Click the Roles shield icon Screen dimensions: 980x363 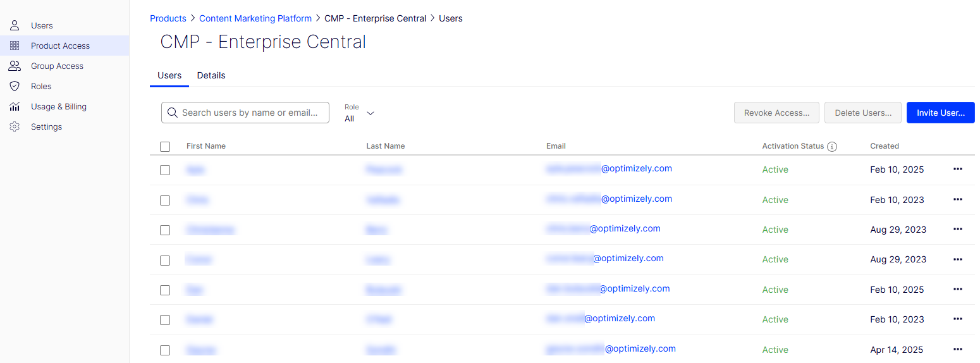[x=15, y=86]
